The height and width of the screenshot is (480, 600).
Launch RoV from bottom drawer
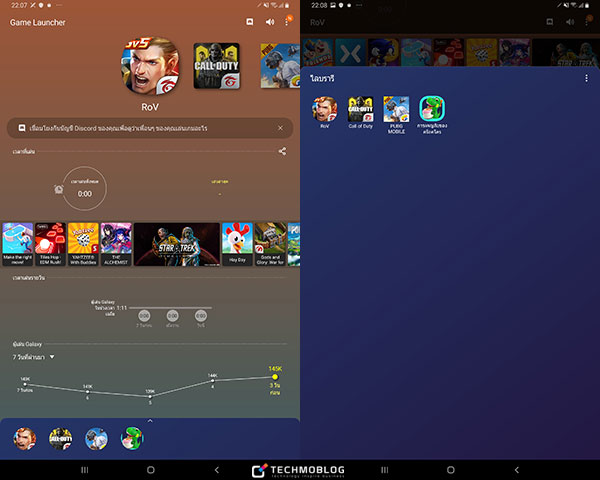pyautogui.click(x=24, y=439)
